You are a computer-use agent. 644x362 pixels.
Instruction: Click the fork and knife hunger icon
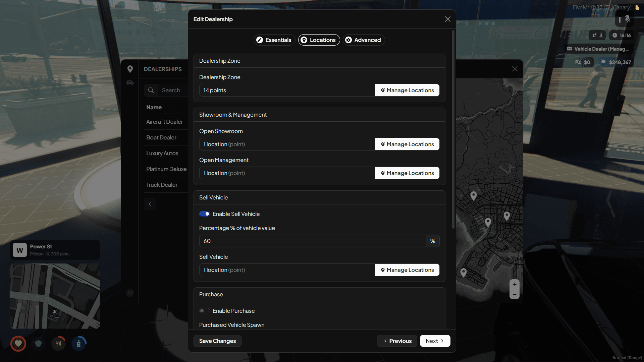[x=59, y=344]
